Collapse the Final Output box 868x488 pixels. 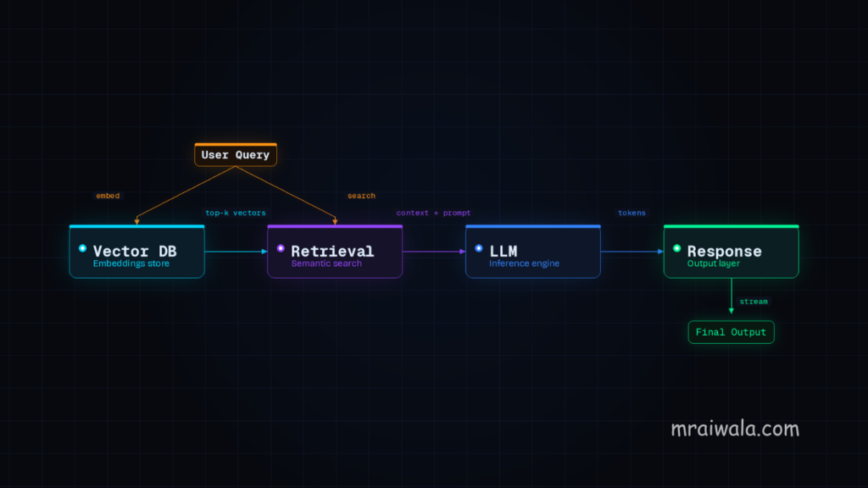pyautogui.click(x=731, y=332)
